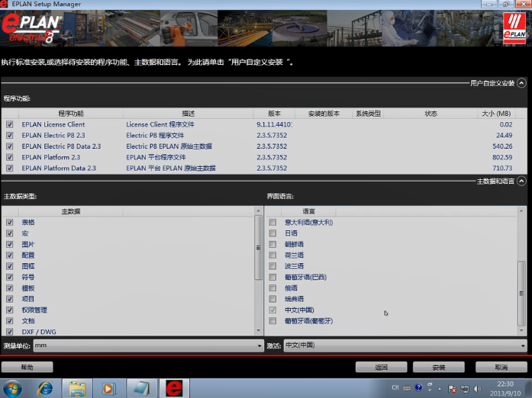
Task: Open the Windows Start menu
Action: (12, 389)
